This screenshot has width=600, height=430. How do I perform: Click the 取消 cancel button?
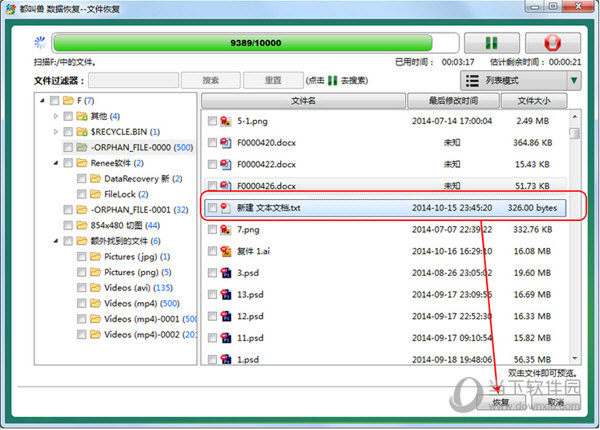tap(556, 402)
